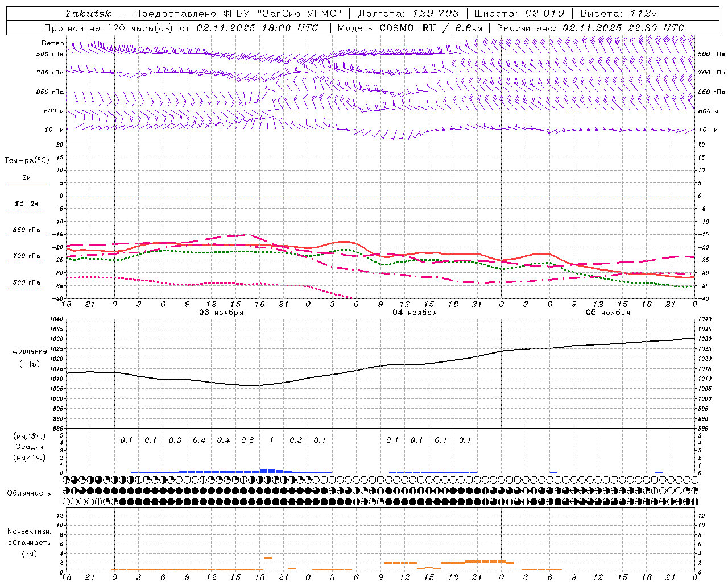The width and height of the screenshot is (728, 582).
Task: Click the Yakutsk station title
Action: click(88, 13)
